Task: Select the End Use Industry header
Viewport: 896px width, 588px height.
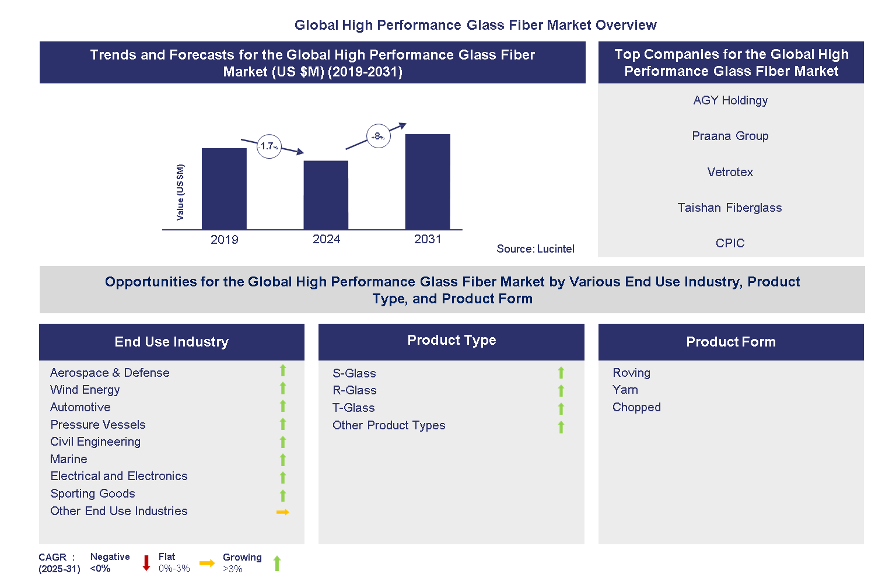Action: click(171, 342)
